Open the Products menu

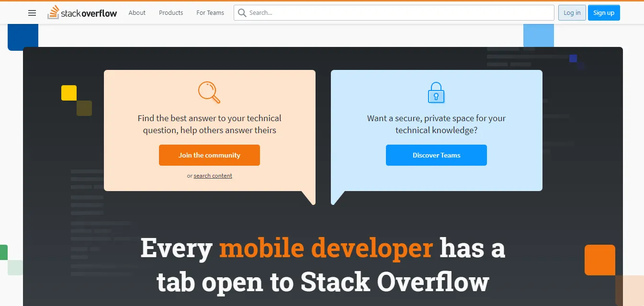[170, 13]
